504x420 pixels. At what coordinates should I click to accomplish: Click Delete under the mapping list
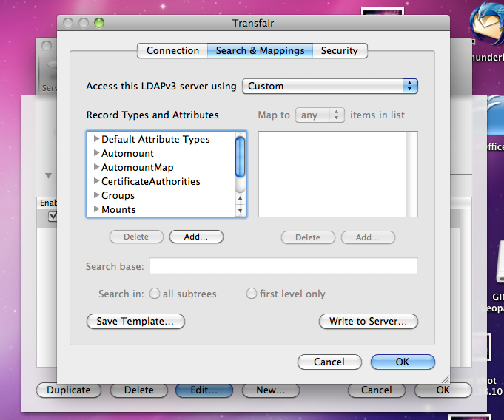(x=308, y=237)
